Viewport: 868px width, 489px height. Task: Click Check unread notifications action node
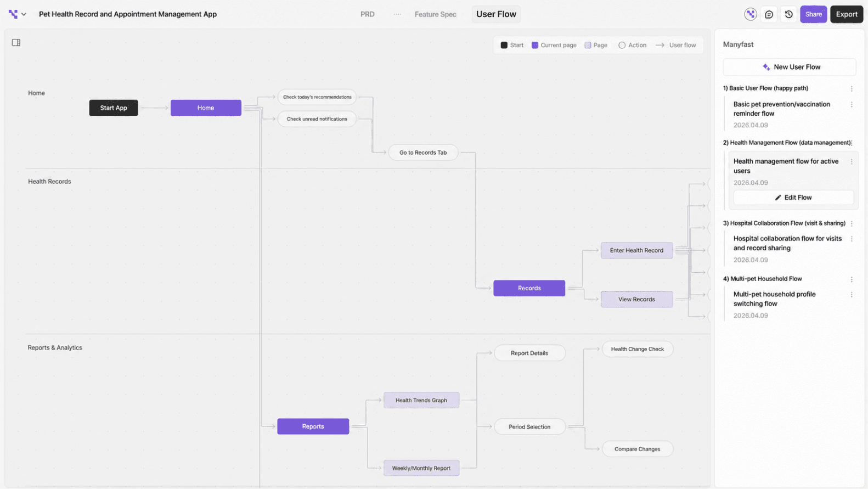click(x=317, y=119)
